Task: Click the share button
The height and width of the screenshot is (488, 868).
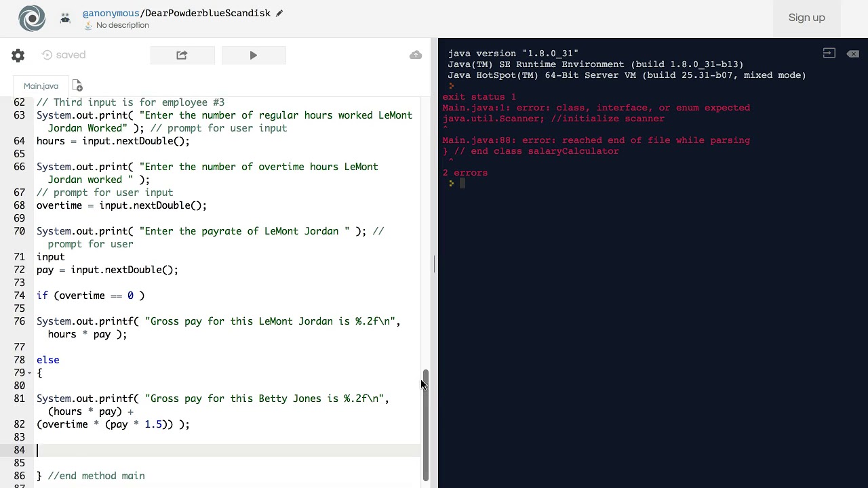Action: click(182, 55)
